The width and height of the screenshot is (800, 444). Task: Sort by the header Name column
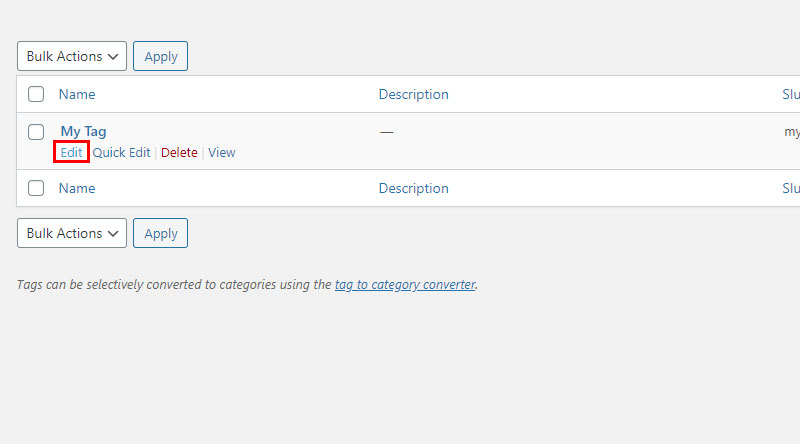tap(77, 94)
